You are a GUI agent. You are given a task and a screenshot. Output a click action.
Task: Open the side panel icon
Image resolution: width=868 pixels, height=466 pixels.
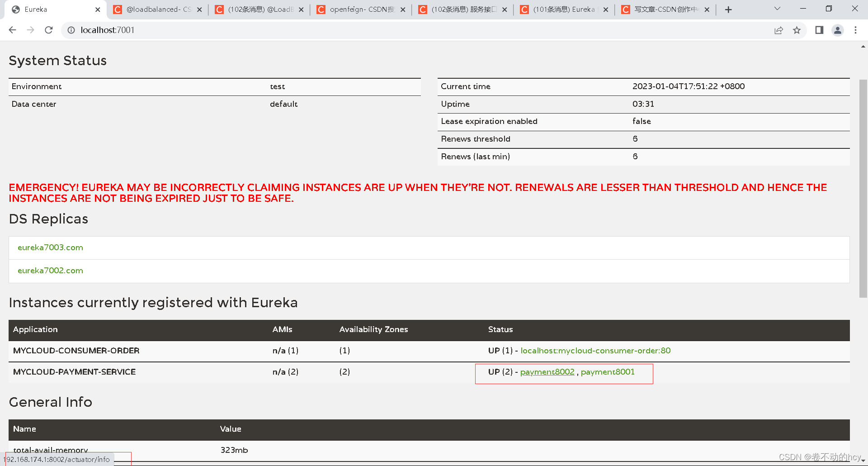click(x=819, y=30)
